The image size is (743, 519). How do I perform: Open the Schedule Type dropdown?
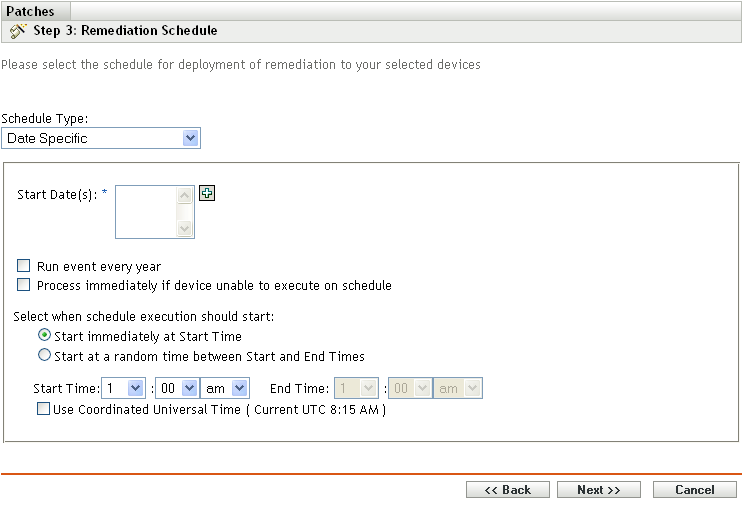(101, 138)
